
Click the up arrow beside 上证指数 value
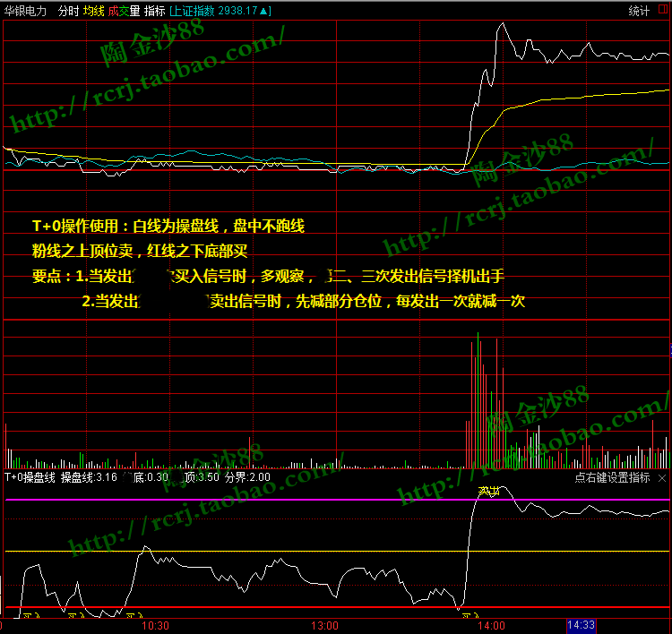(x=266, y=11)
